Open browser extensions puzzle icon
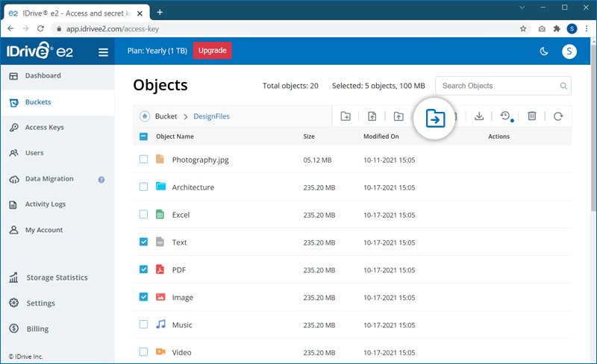Image resolution: width=597 pixels, height=364 pixels. point(557,28)
